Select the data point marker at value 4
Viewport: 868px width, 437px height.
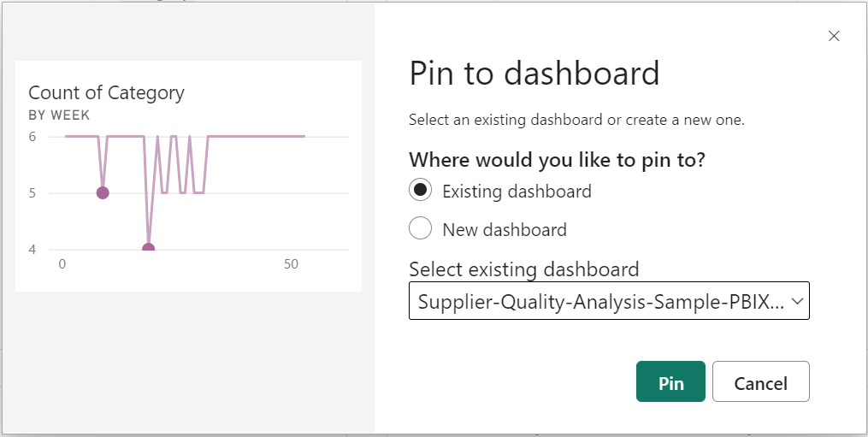click(x=148, y=249)
